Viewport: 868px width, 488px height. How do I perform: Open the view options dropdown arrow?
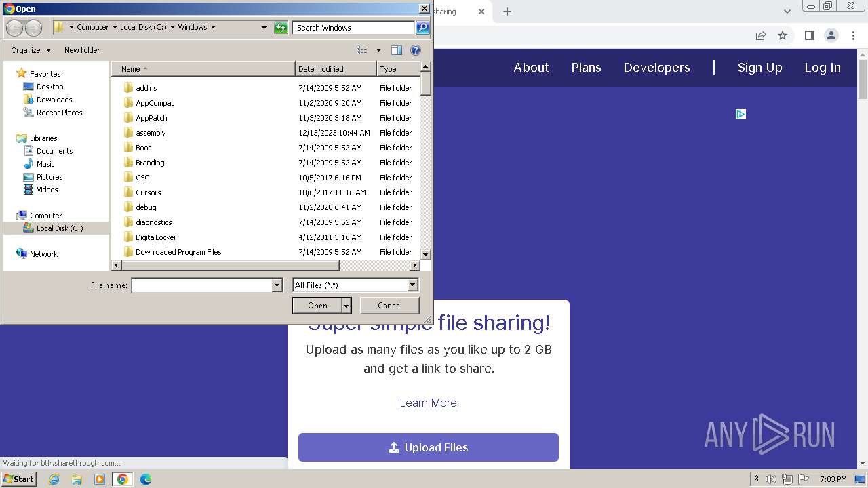click(x=378, y=50)
